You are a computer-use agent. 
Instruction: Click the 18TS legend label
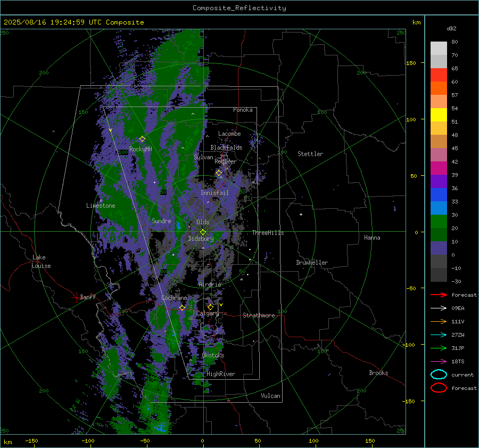[458, 362]
